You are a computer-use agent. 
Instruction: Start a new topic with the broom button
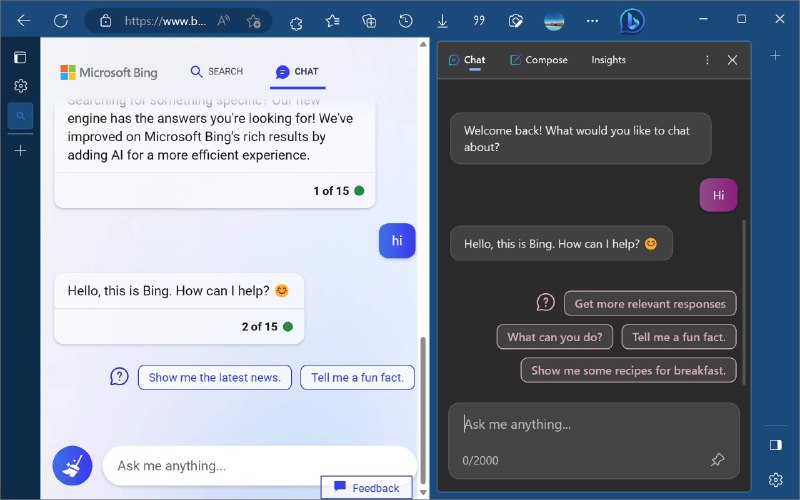point(72,465)
